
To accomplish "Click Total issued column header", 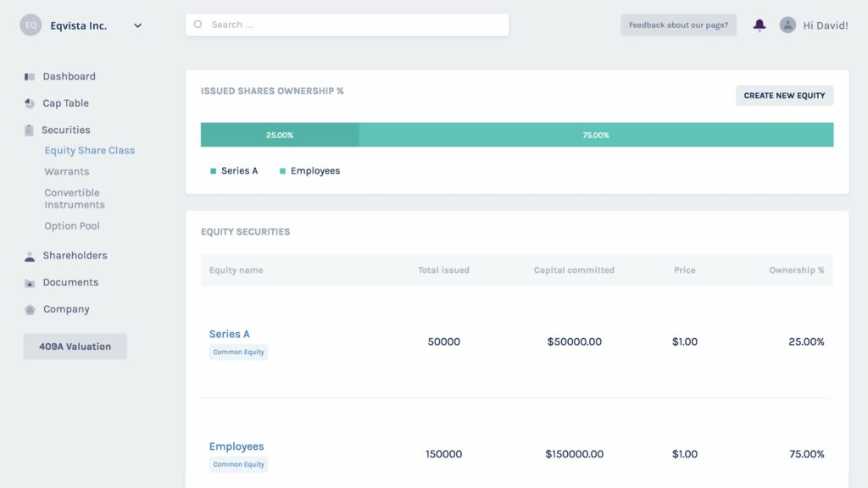I will pos(443,270).
